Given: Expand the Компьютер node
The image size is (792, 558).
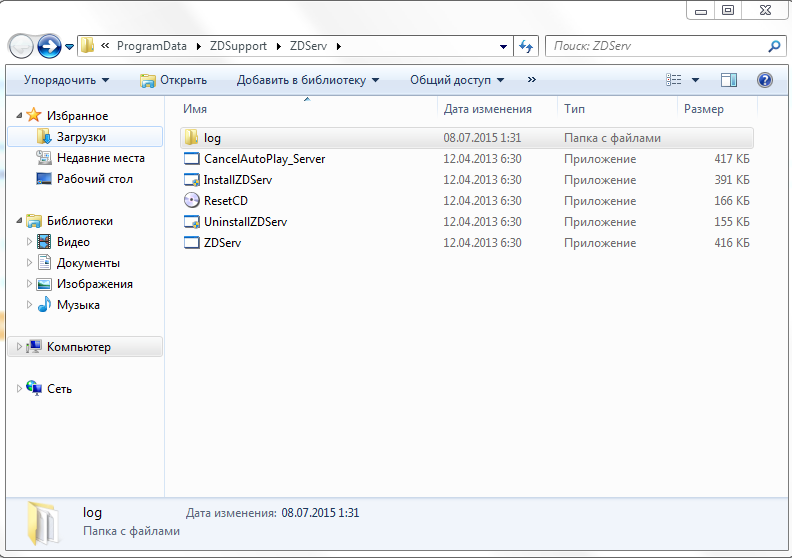Looking at the screenshot, I should pos(19,346).
